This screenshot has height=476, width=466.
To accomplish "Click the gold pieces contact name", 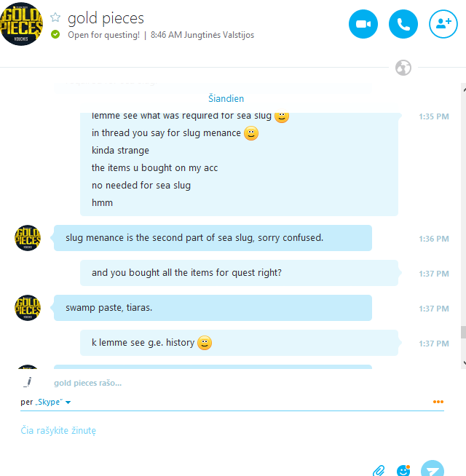I will (x=106, y=18).
